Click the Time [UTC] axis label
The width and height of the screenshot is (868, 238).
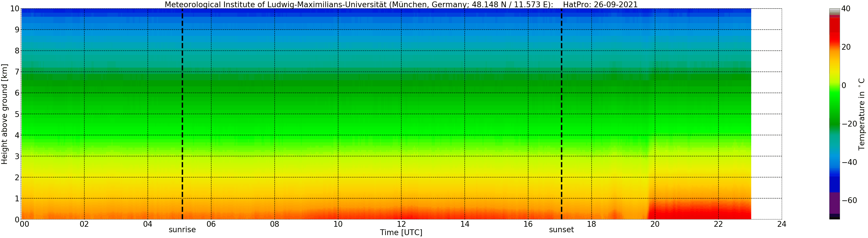pos(401,233)
